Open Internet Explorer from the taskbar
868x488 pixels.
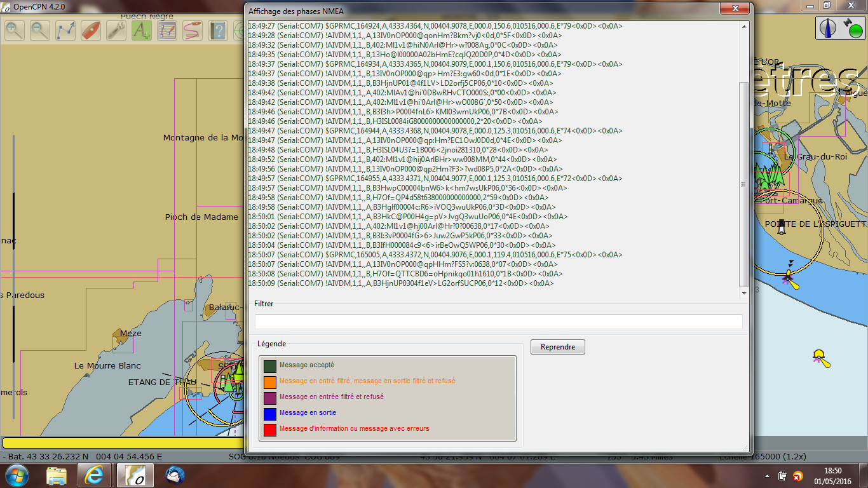tap(95, 475)
